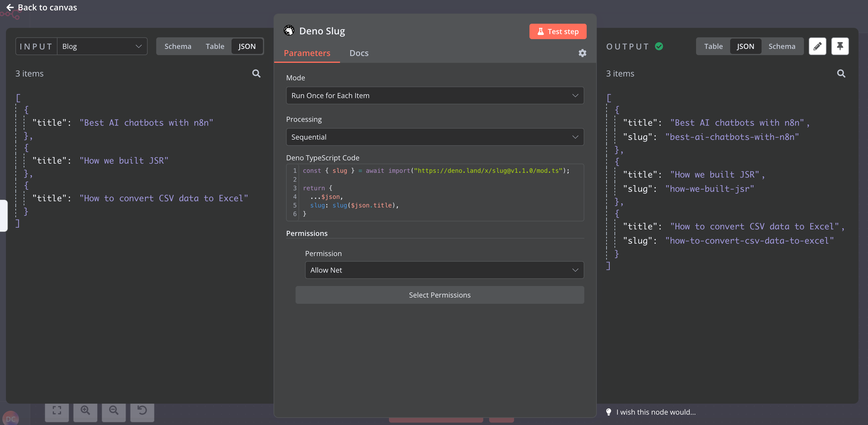Screen dimensions: 868x425
Task: Switch to the Docs tab
Action: tap(358, 53)
